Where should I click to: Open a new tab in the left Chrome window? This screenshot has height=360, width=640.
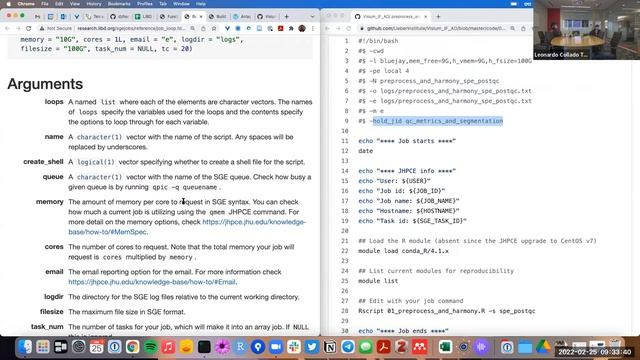click(x=287, y=17)
